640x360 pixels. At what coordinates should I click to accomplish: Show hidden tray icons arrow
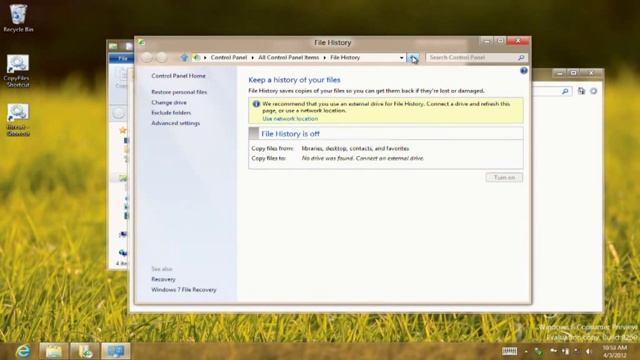coord(526,351)
